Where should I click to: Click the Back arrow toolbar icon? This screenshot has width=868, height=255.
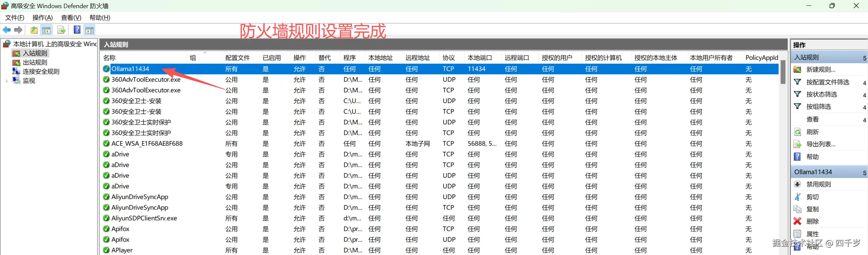[x=7, y=30]
